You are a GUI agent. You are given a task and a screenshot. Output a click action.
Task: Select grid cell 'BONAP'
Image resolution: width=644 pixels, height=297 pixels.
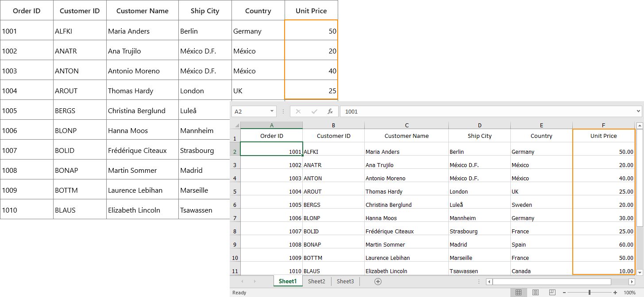coord(80,170)
